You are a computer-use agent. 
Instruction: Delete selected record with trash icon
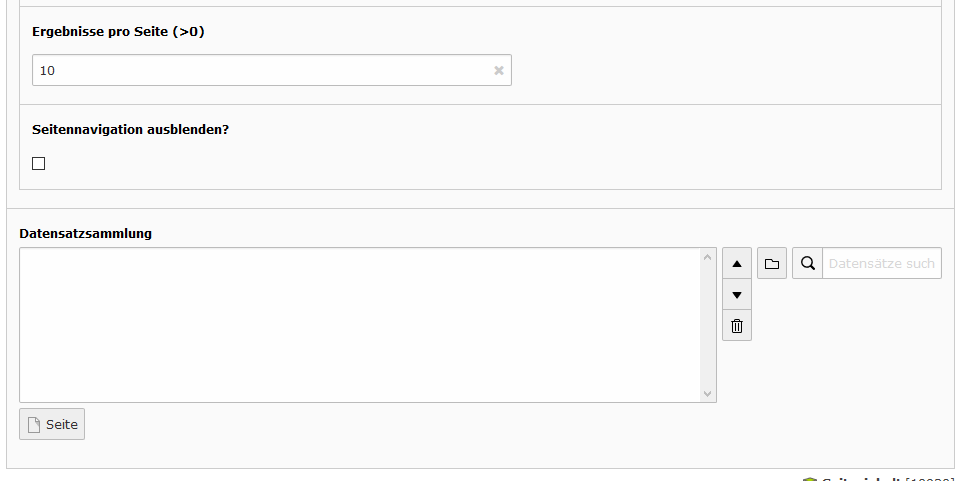[736, 325]
